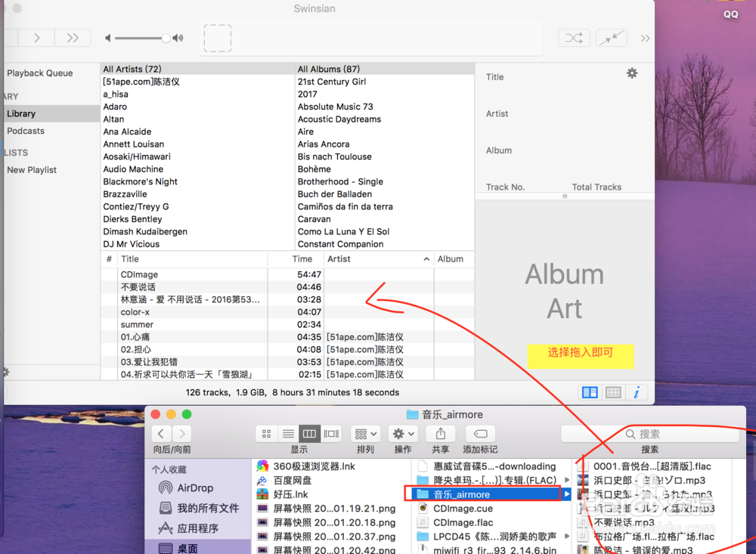
Task: Toggle Finder to icon view
Action: [x=266, y=433]
